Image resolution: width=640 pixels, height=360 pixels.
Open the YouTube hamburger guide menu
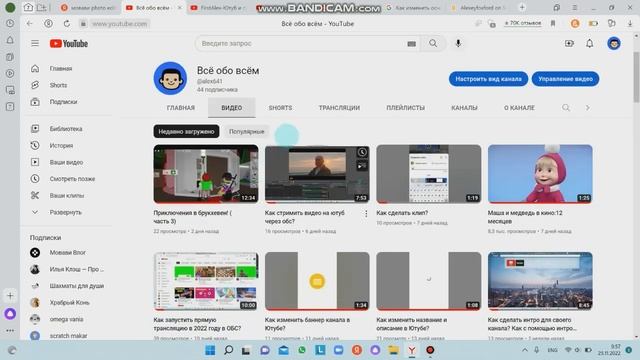[x=35, y=43]
